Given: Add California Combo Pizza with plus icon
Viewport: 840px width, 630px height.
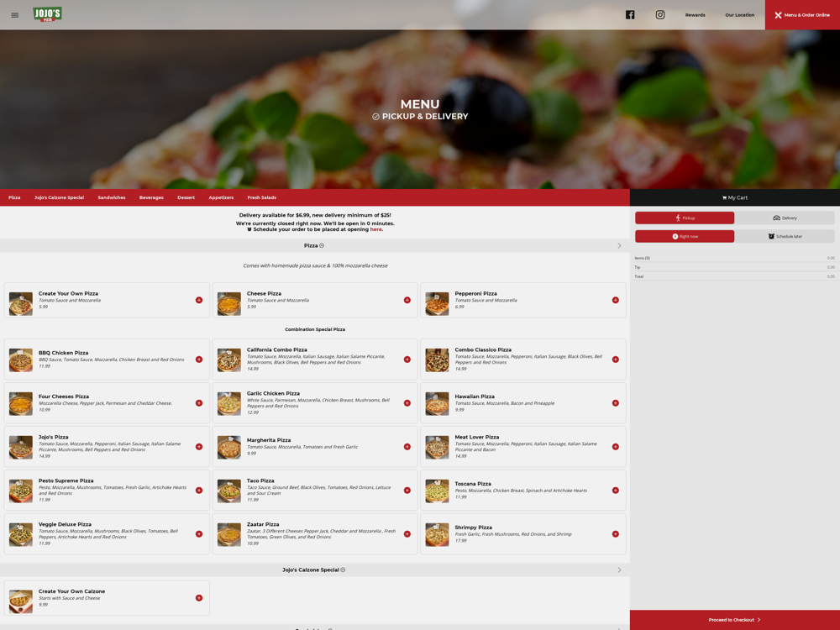Looking at the screenshot, I should point(407,360).
